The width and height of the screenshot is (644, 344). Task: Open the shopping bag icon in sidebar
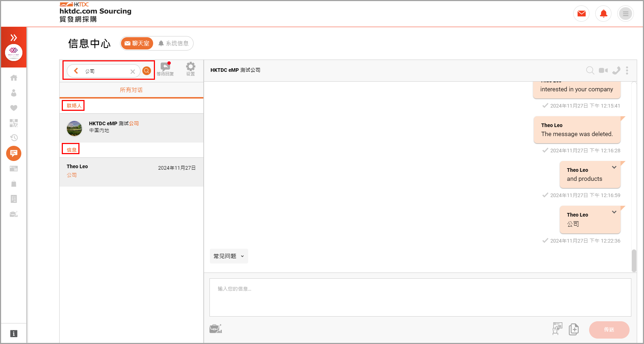[x=14, y=184]
